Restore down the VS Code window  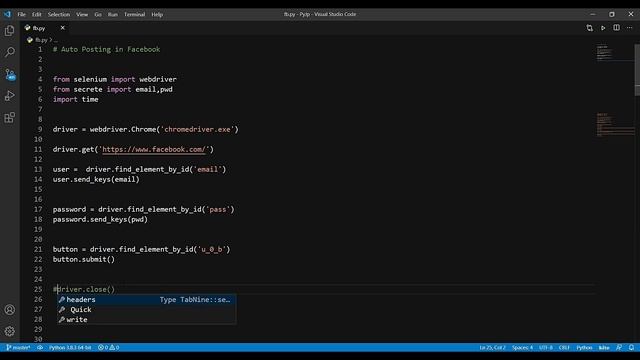pos(611,14)
